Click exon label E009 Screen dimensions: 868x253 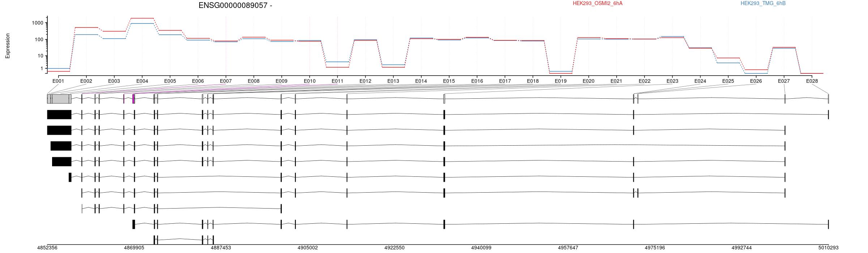point(281,81)
